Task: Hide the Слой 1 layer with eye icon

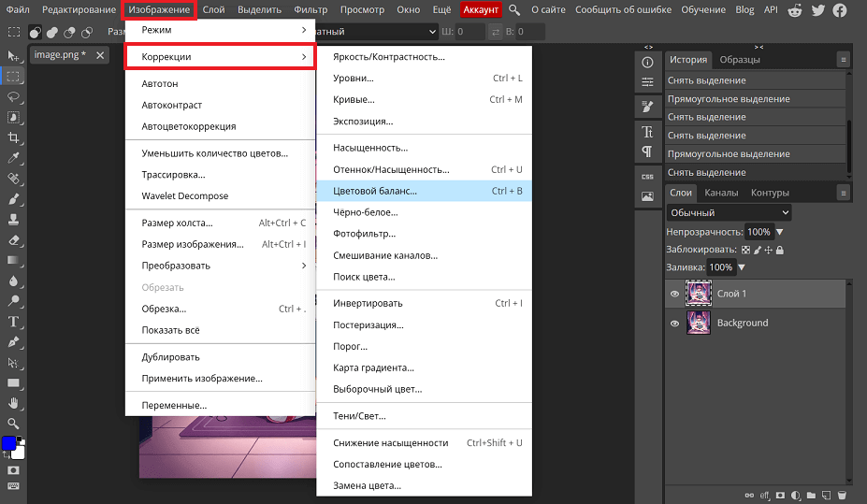Action: [674, 294]
